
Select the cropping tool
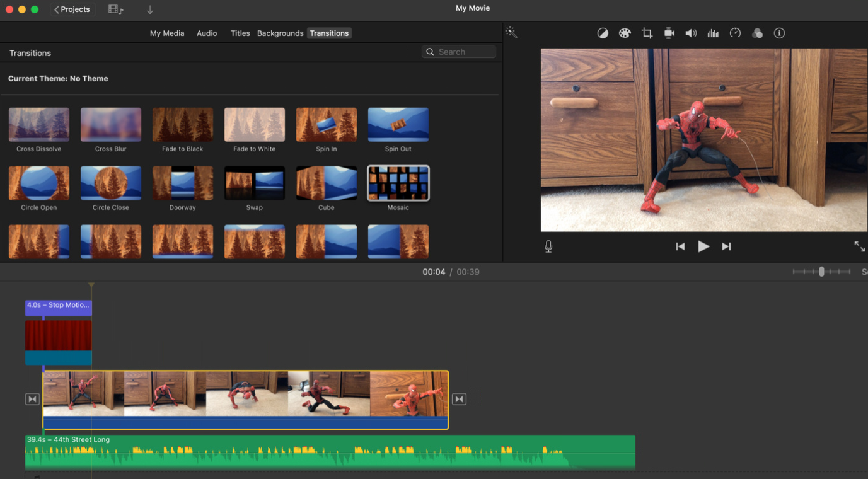[647, 33]
